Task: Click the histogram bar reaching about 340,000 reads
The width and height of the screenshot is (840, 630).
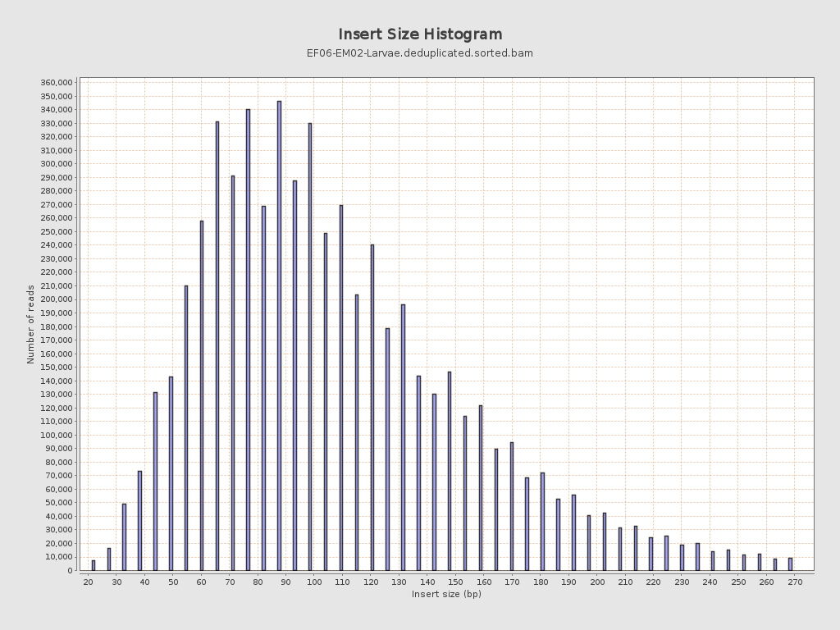Action: point(248,340)
